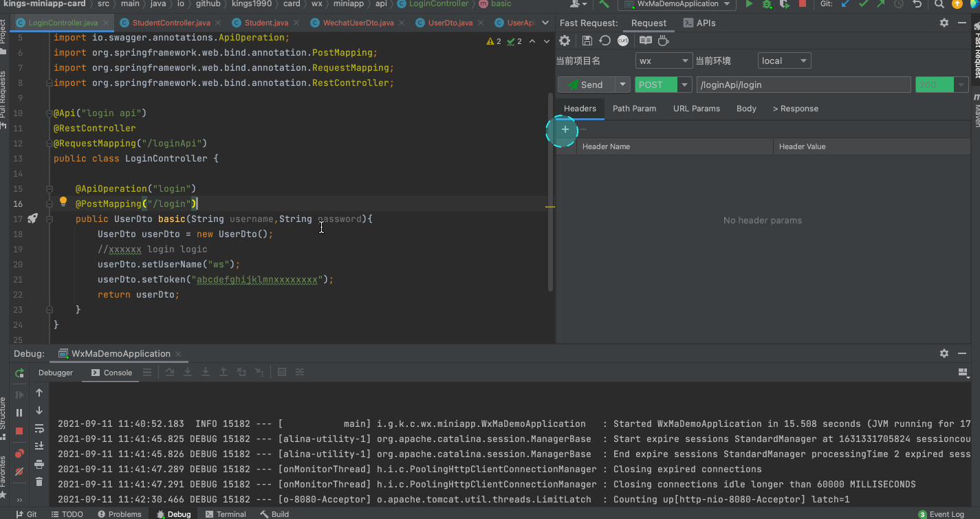Toggle soft-wrap in the console
980x519 pixels.
click(x=39, y=428)
